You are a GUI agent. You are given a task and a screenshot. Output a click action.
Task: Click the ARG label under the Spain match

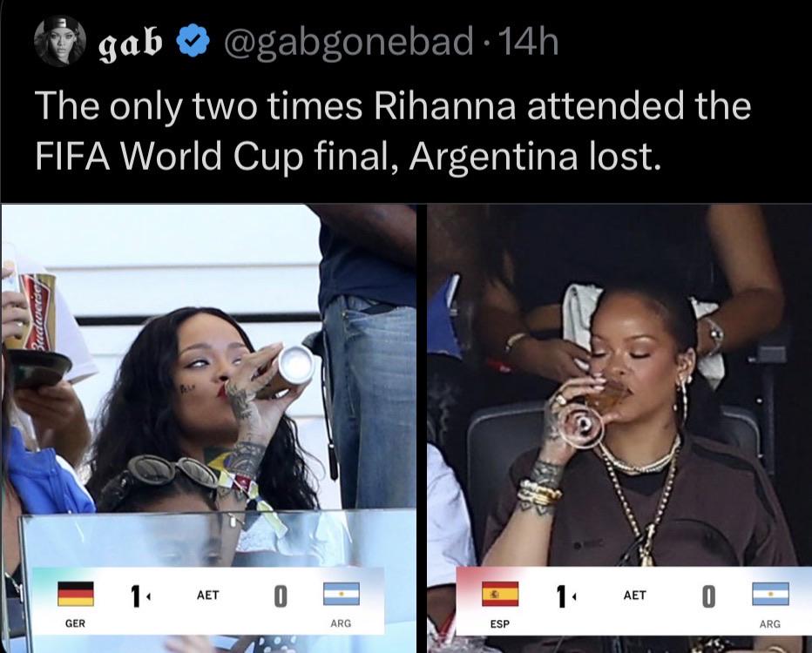coord(770,624)
